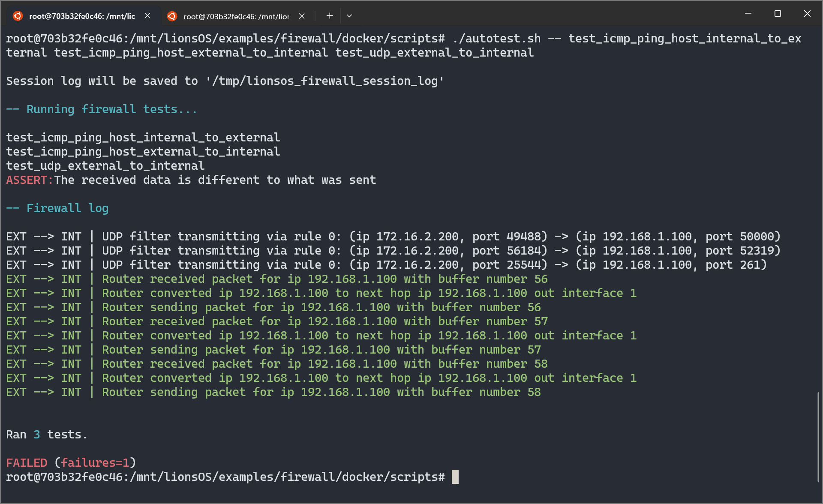Click the Ubuntu icon on the first tab
Image resolution: width=823 pixels, height=504 pixels.
click(x=18, y=16)
